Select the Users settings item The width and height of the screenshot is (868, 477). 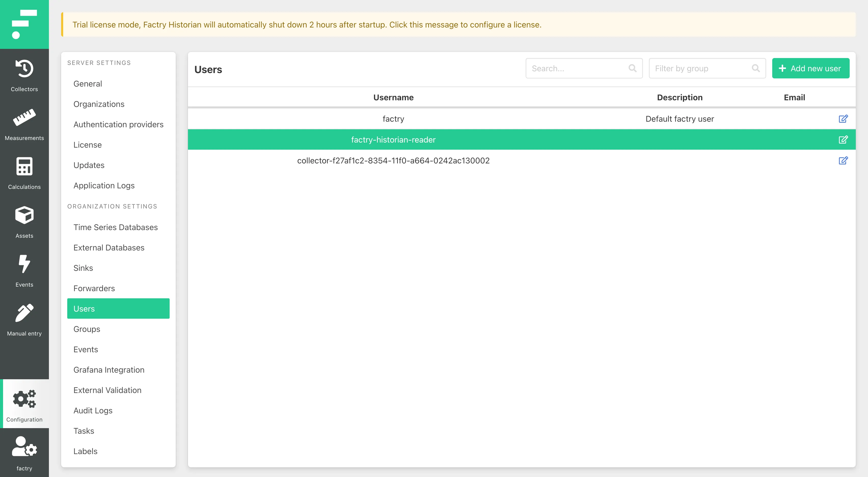click(118, 308)
